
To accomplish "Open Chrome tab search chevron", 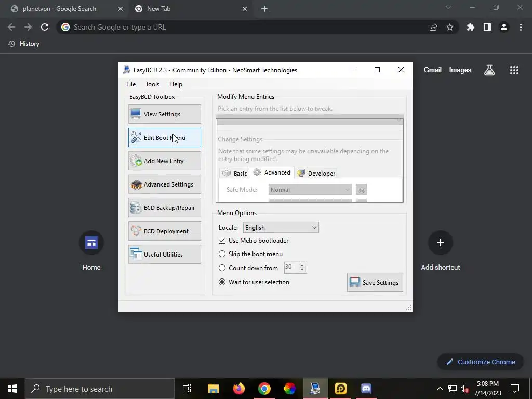I will click(x=448, y=7).
